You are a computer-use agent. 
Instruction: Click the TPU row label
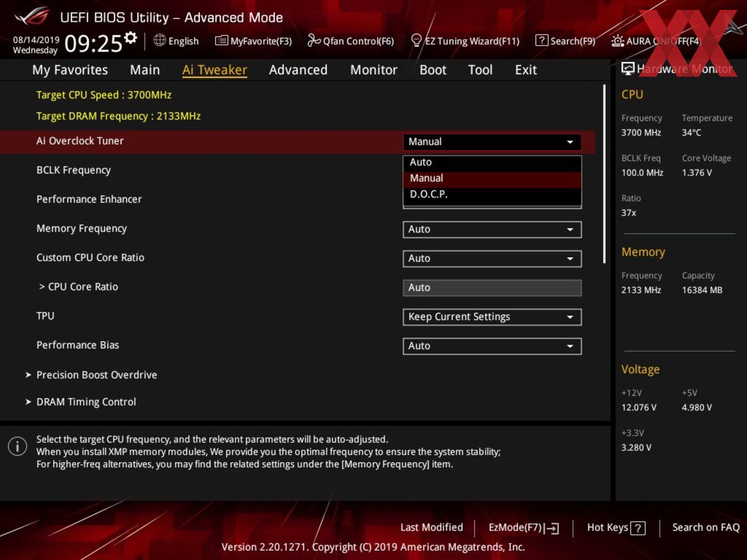[x=46, y=316]
